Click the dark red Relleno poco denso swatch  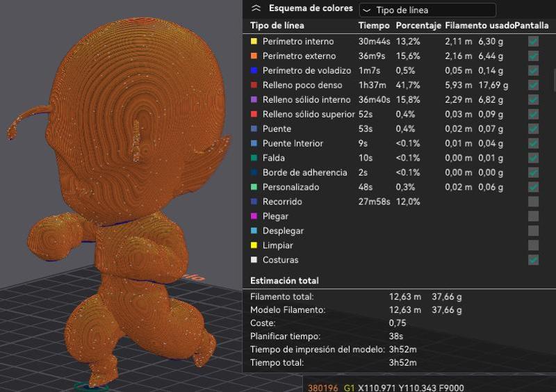(x=254, y=85)
